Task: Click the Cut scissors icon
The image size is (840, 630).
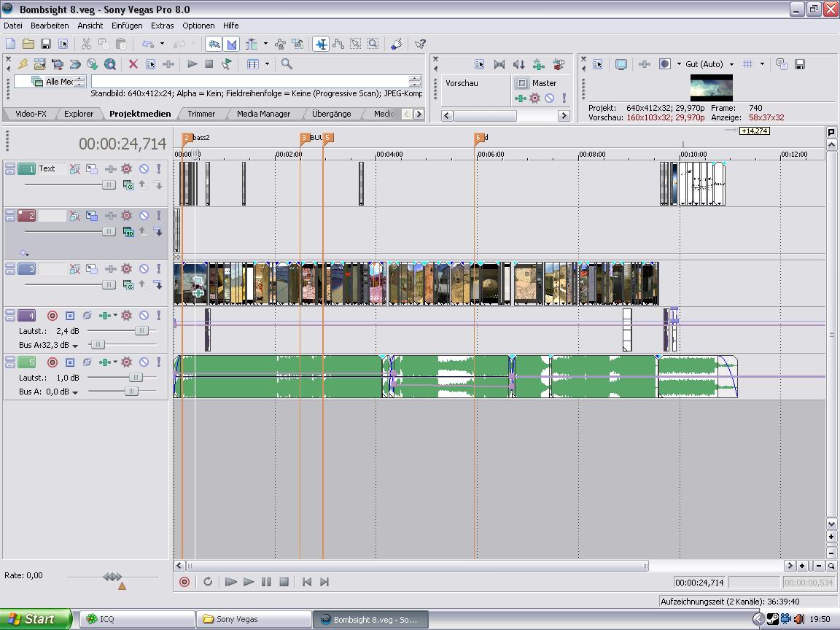Action: [x=86, y=44]
